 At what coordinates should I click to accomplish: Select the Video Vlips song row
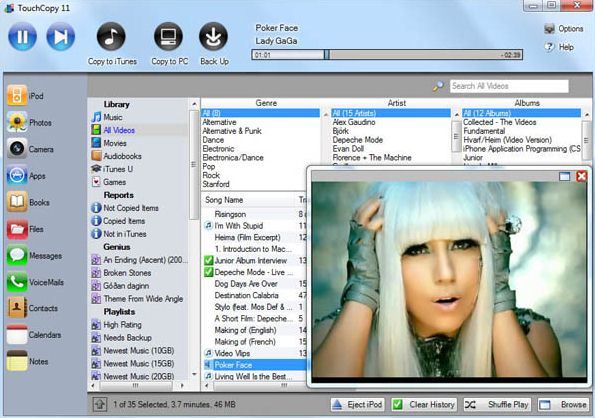click(x=254, y=353)
